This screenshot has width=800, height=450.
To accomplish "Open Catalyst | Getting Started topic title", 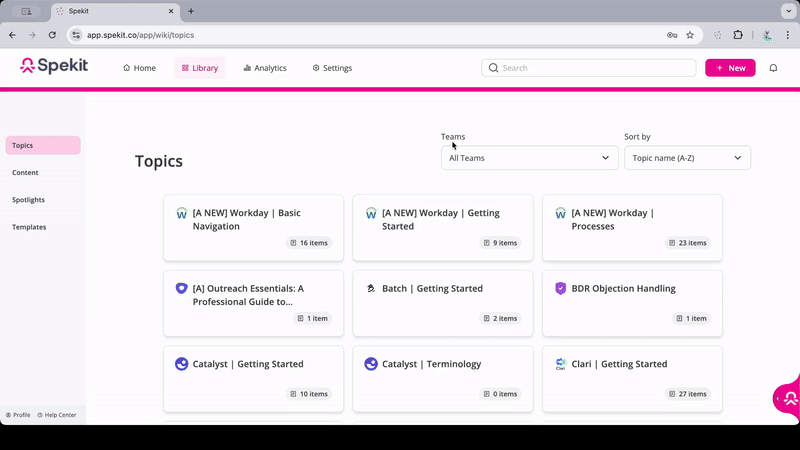I will tap(248, 364).
